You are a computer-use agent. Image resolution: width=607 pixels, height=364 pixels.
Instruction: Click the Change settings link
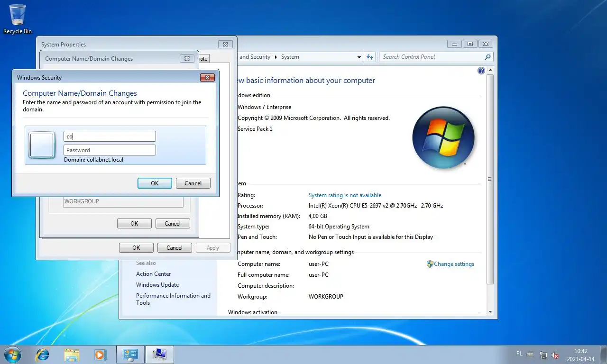pyautogui.click(x=454, y=264)
